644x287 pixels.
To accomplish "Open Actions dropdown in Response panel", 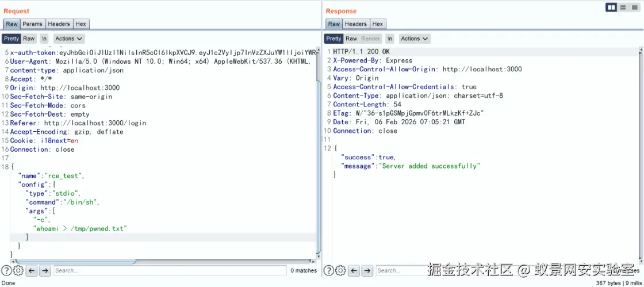I will tap(415, 39).
